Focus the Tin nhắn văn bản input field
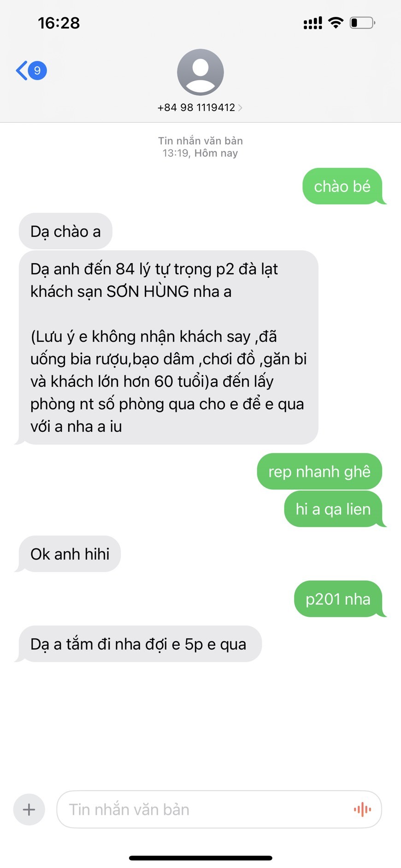Viewport: 401px width, 868px height. tap(219, 809)
